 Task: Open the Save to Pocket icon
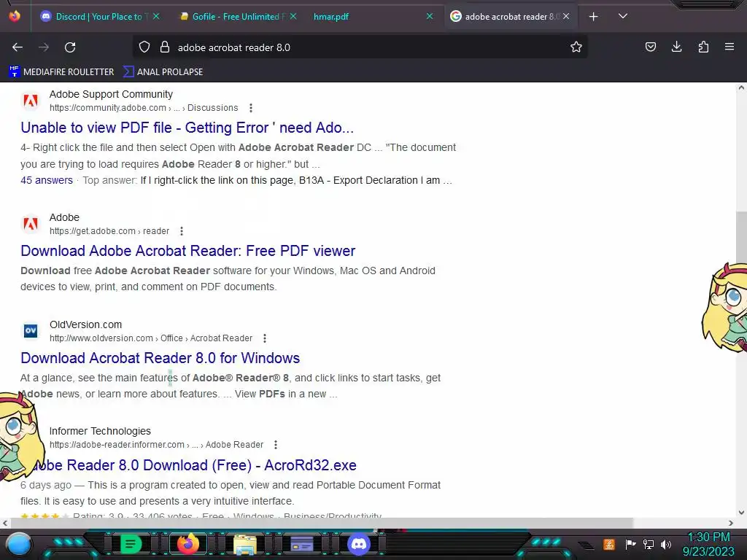(x=650, y=47)
